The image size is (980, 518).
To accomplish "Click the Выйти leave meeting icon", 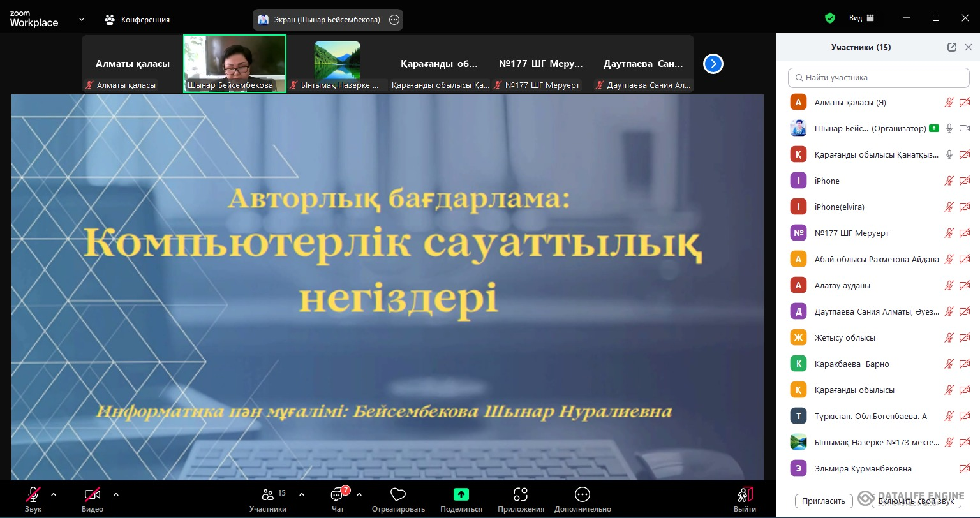I will pos(745,495).
